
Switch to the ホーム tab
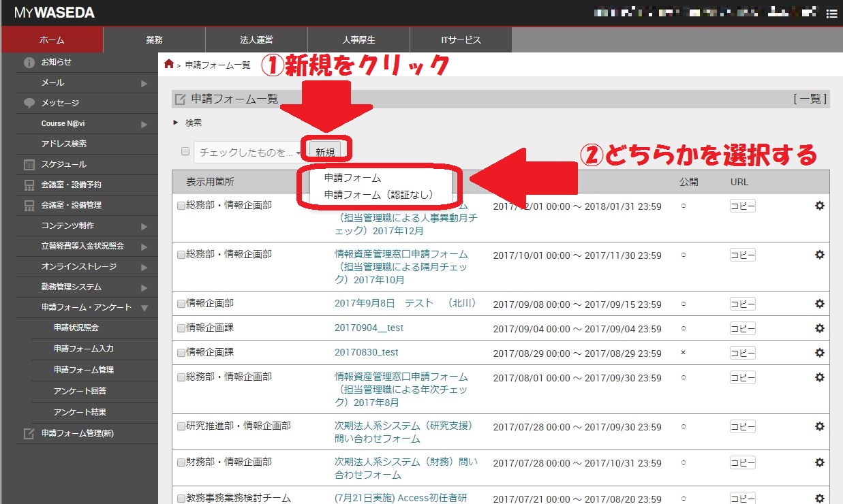point(52,40)
